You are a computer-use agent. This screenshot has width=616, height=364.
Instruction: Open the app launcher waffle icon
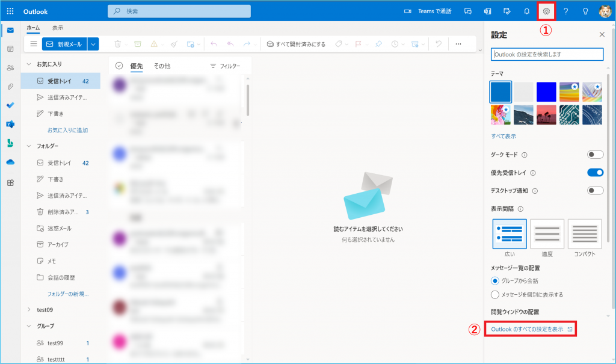(10, 11)
